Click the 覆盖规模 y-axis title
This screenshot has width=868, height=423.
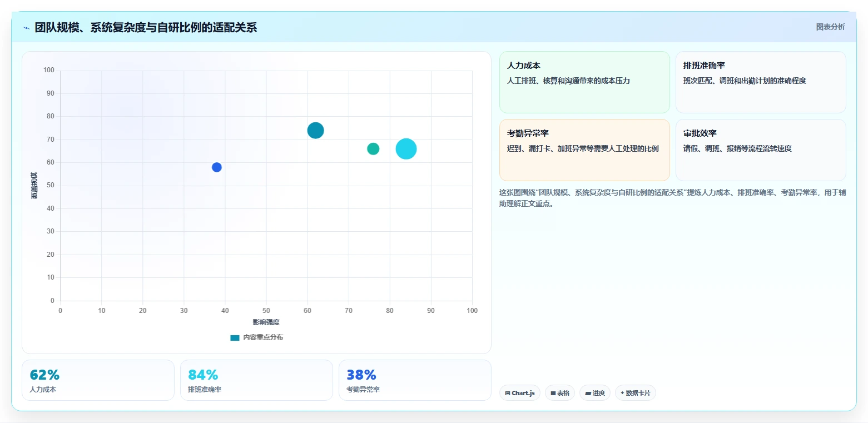[34, 186]
